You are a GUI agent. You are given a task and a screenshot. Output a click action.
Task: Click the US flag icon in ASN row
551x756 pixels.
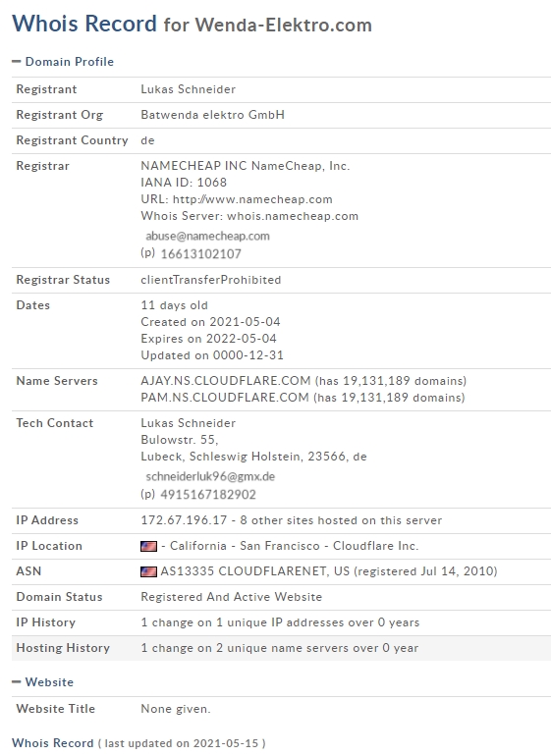(148, 571)
